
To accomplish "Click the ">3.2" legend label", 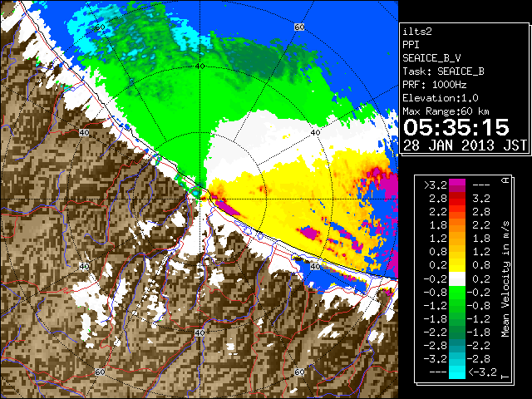I will 436,185.
